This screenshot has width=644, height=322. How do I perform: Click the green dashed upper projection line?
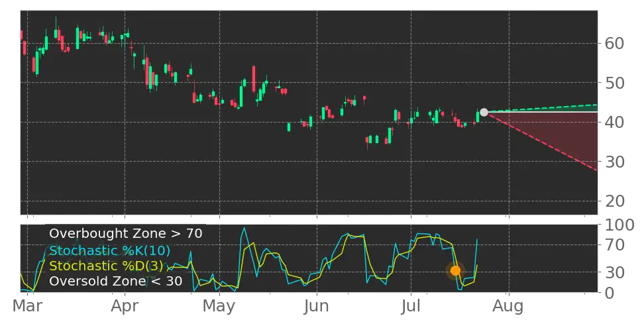(x=542, y=108)
